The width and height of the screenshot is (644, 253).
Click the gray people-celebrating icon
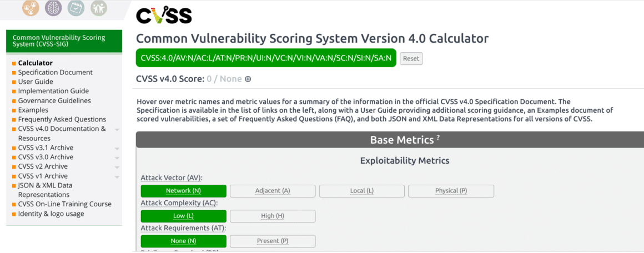[99, 8]
